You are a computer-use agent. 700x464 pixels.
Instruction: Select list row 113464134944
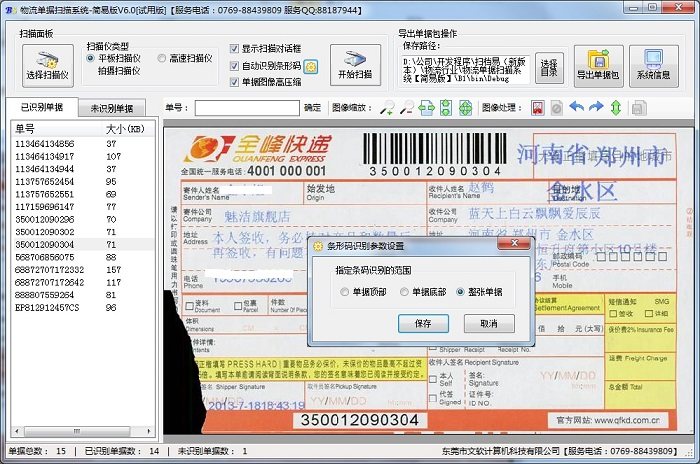[x=83, y=169]
